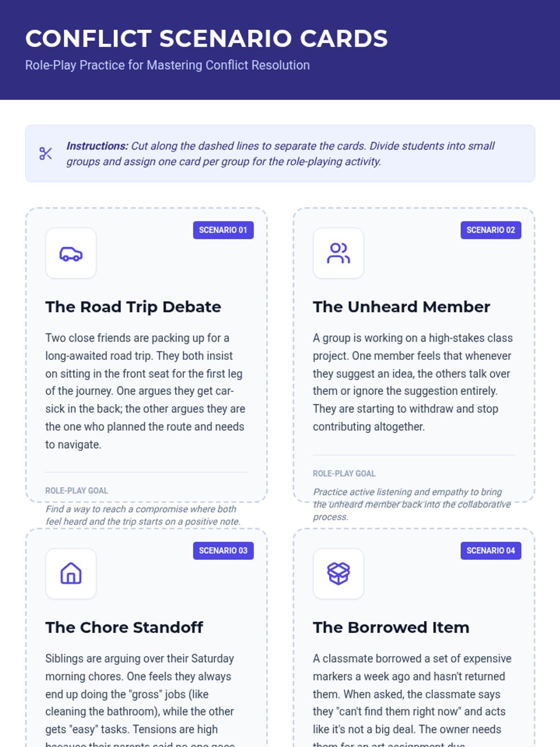Select the SCENARIO 03 badge

pos(223,551)
